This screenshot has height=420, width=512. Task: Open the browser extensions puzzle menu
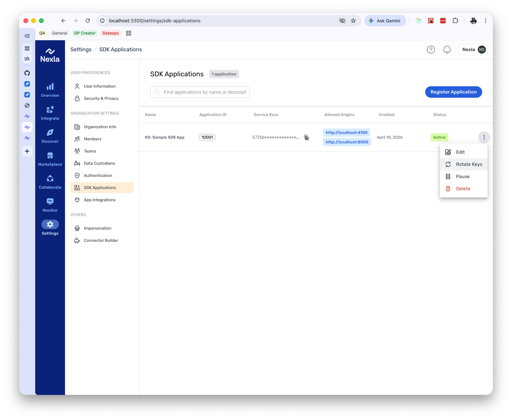tap(455, 21)
